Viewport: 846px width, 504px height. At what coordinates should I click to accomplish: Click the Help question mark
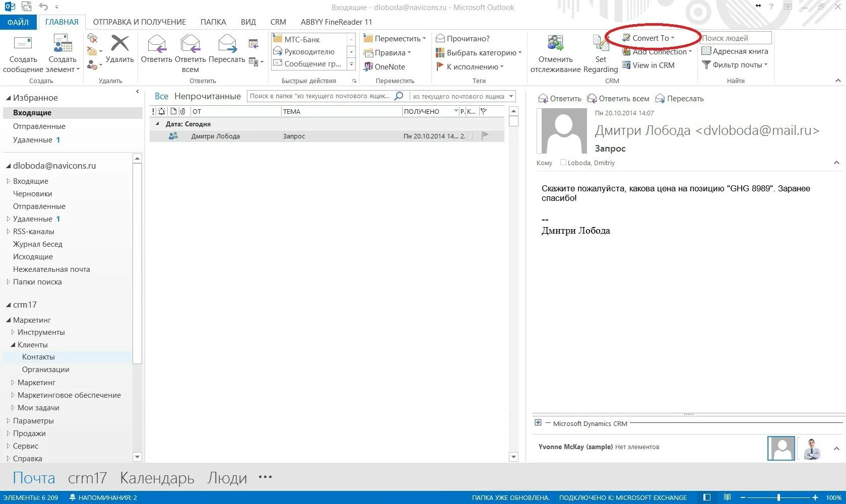tap(771, 7)
